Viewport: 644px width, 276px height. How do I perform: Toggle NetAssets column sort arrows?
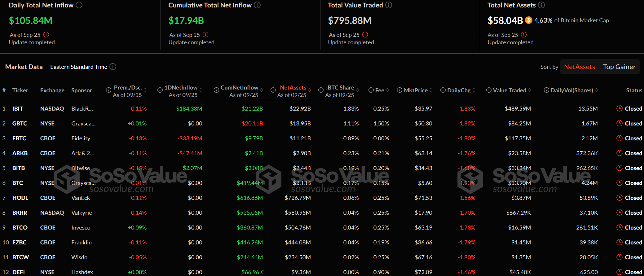[x=309, y=90]
